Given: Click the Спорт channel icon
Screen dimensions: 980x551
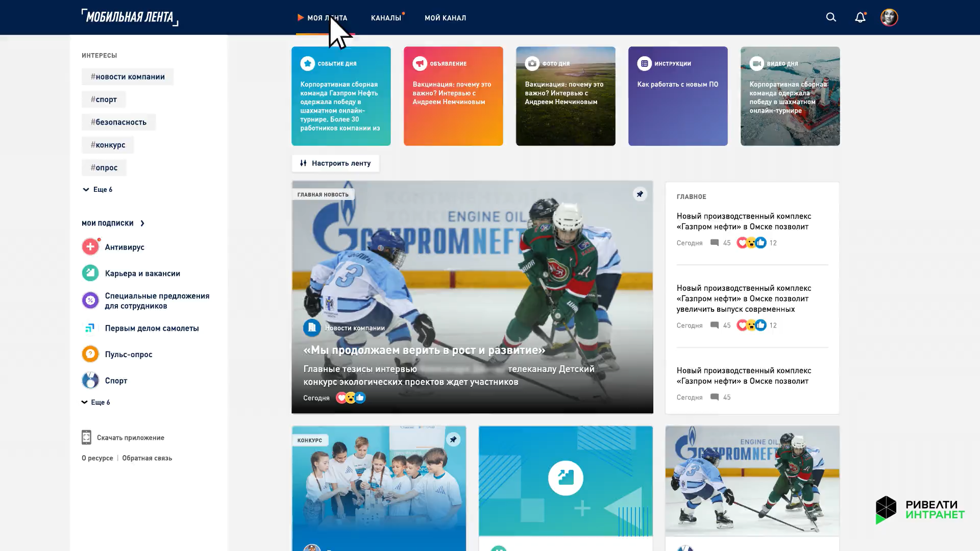Looking at the screenshot, I should pos(90,380).
